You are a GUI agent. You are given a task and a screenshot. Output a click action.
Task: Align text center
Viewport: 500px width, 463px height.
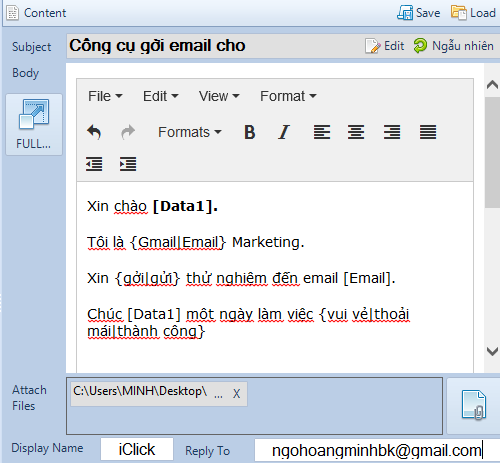pyautogui.click(x=356, y=132)
